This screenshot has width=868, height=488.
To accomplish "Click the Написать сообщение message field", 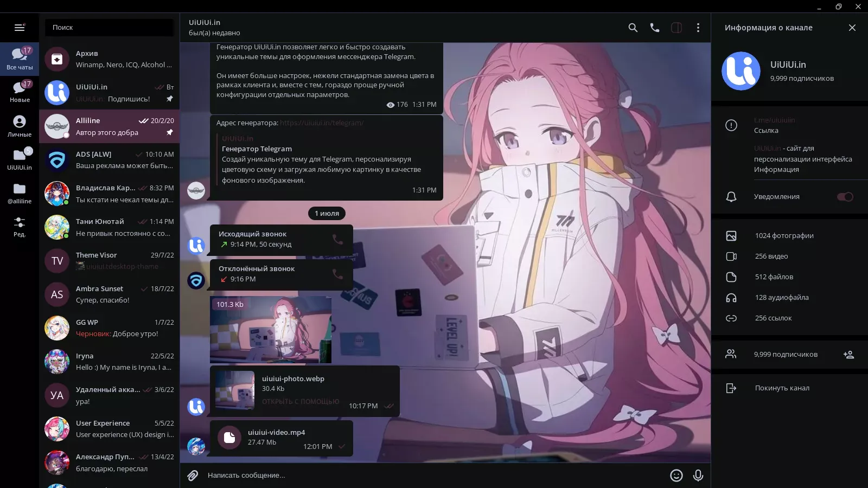I will click(434, 476).
